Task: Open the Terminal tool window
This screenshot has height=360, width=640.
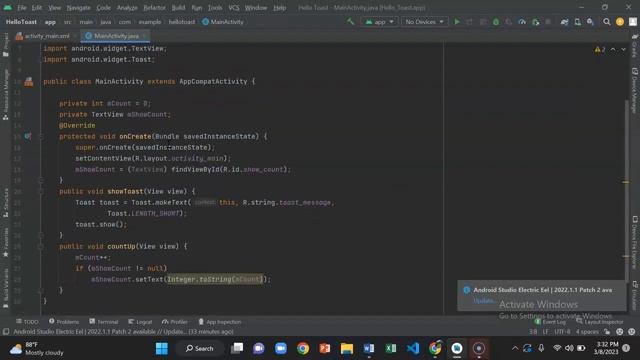Action: 104,322
